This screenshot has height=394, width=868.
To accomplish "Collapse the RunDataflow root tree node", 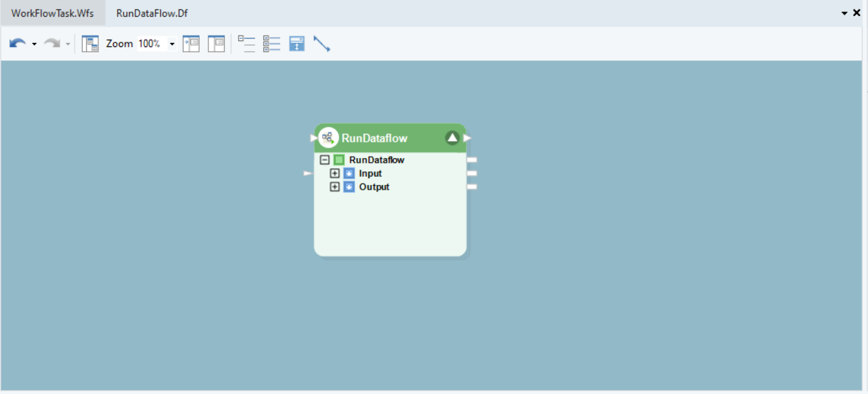I will pos(325,160).
